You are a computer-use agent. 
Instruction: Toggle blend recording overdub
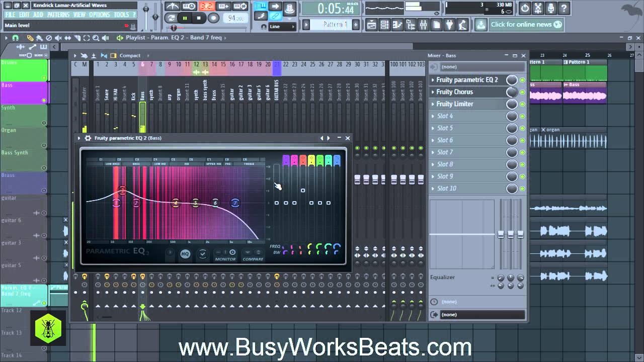(x=223, y=7)
